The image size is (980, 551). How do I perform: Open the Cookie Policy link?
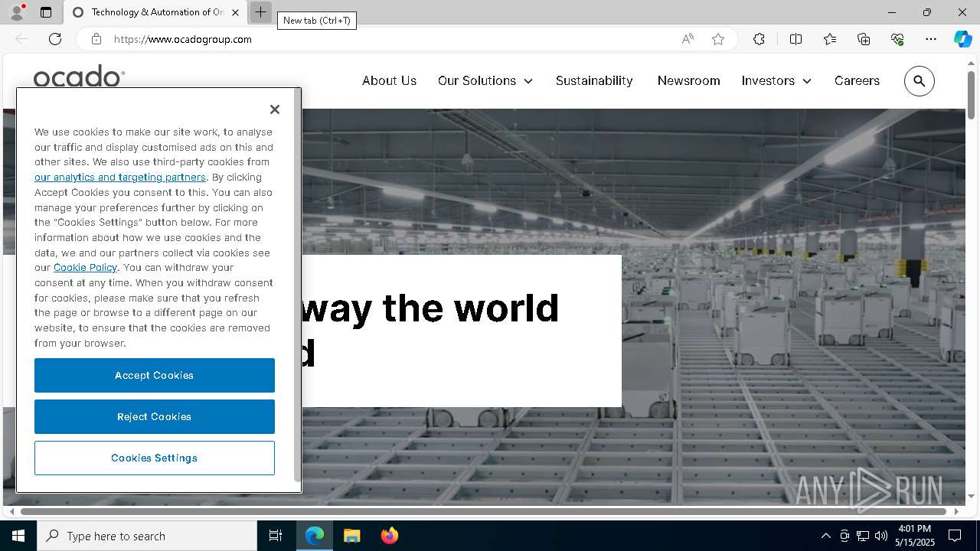point(85,267)
